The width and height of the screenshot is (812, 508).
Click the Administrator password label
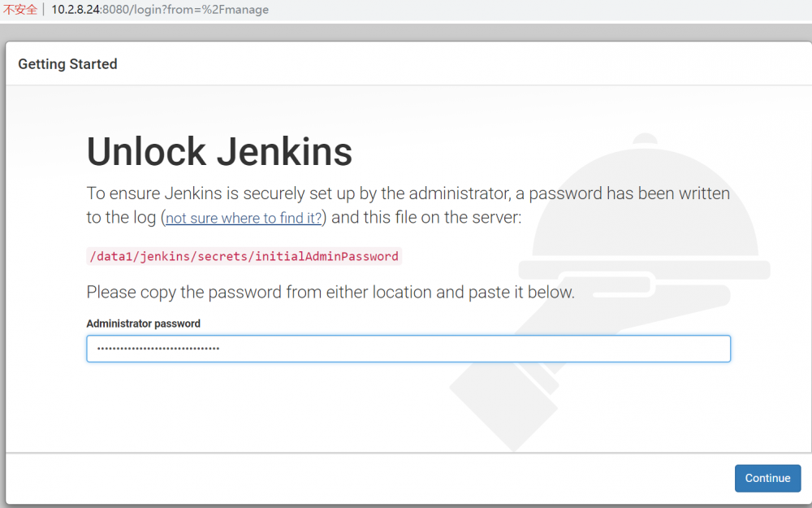(x=143, y=323)
